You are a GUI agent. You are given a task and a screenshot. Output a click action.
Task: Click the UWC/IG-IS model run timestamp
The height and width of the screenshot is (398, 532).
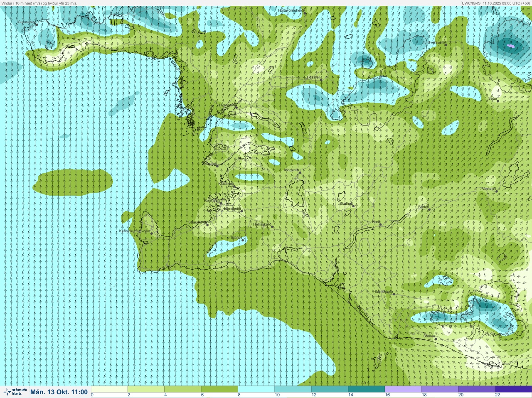pyautogui.click(x=496, y=3)
